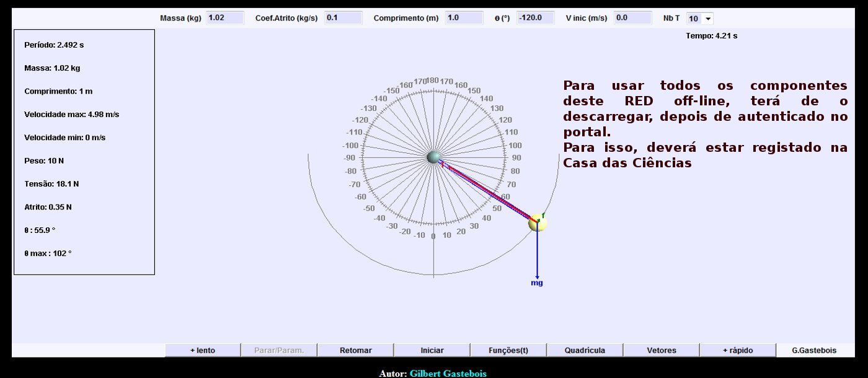
Task: Click the Massa (kg) input field
Action: click(x=225, y=18)
